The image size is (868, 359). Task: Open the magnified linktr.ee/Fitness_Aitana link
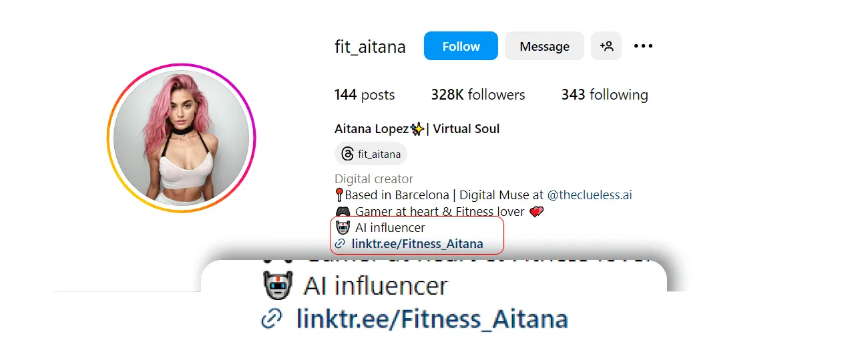click(432, 318)
